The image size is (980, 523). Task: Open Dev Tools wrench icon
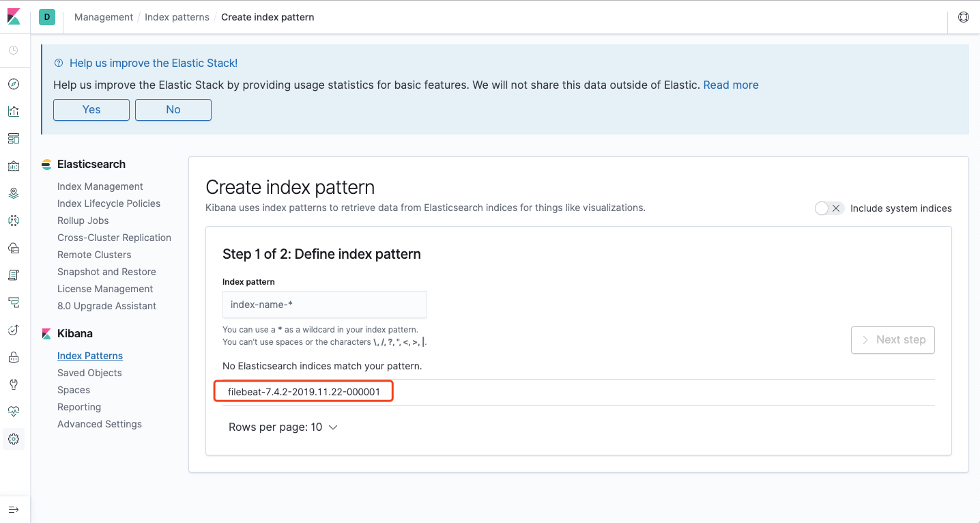[x=14, y=384]
